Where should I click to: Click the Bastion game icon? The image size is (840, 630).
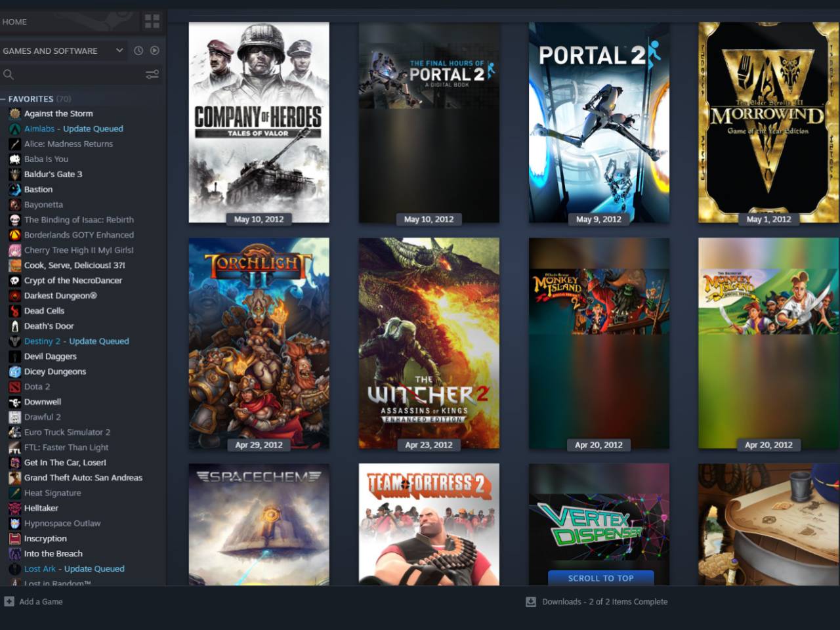14,189
